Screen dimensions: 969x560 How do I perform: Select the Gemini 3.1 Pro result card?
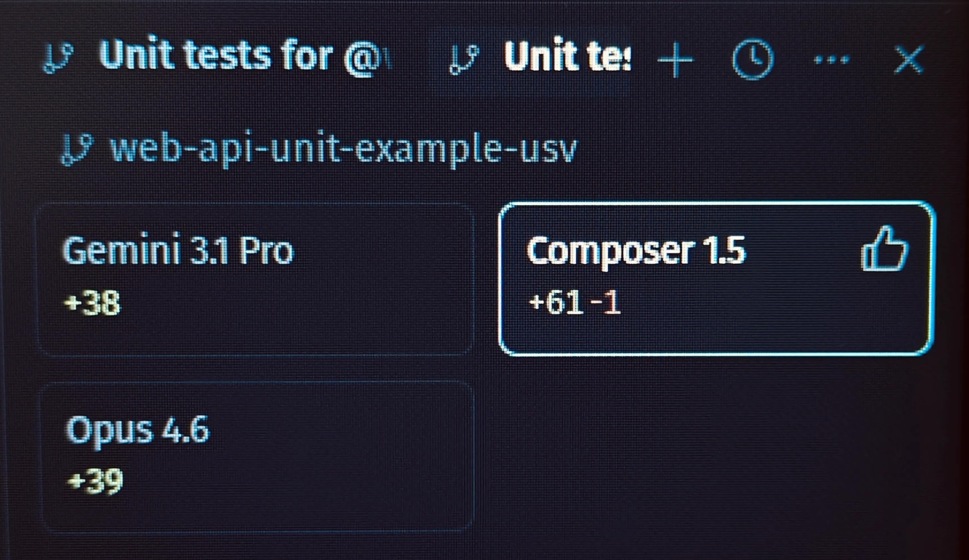click(x=256, y=279)
